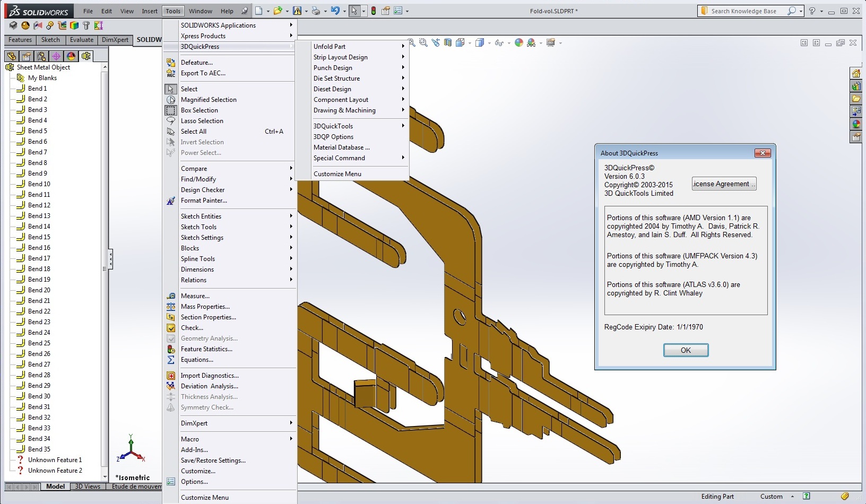This screenshot has width=866, height=504.
Task: Click OK in About 3DQuickPress dialog
Action: 686,350
